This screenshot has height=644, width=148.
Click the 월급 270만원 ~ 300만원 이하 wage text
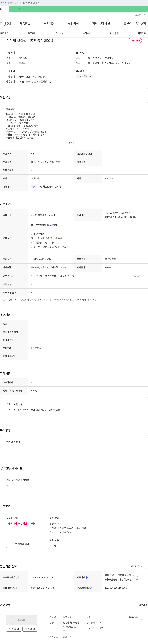(119, 213)
